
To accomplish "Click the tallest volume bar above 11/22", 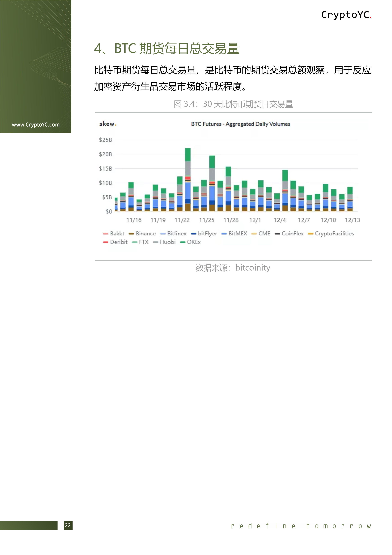I will tap(188, 180).
